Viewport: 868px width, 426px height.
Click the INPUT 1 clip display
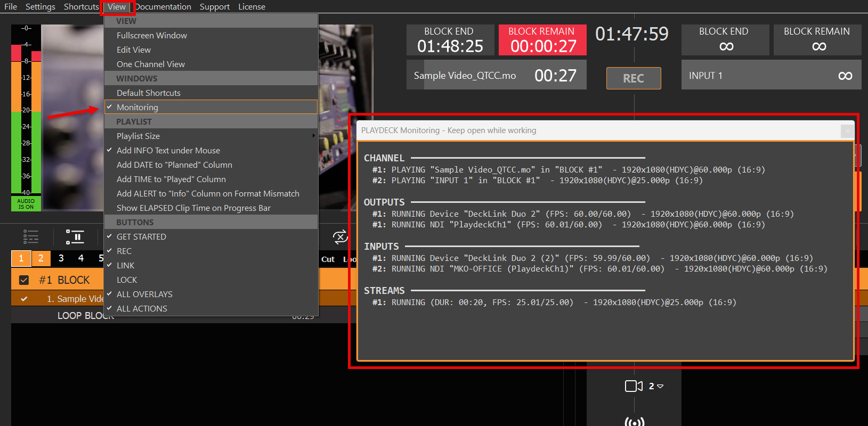coord(772,75)
